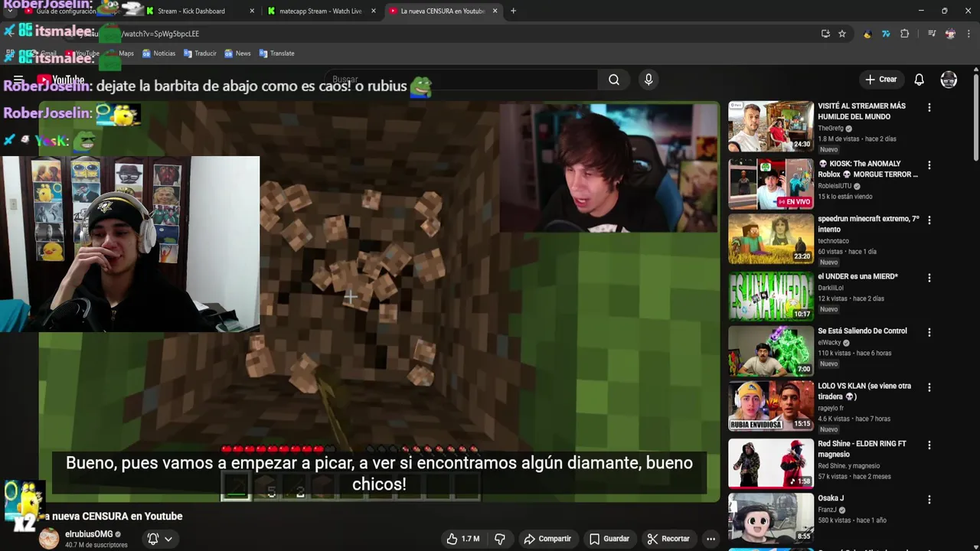Start voice search with the microphone icon
This screenshot has height=551, width=980.
[x=648, y=80]
